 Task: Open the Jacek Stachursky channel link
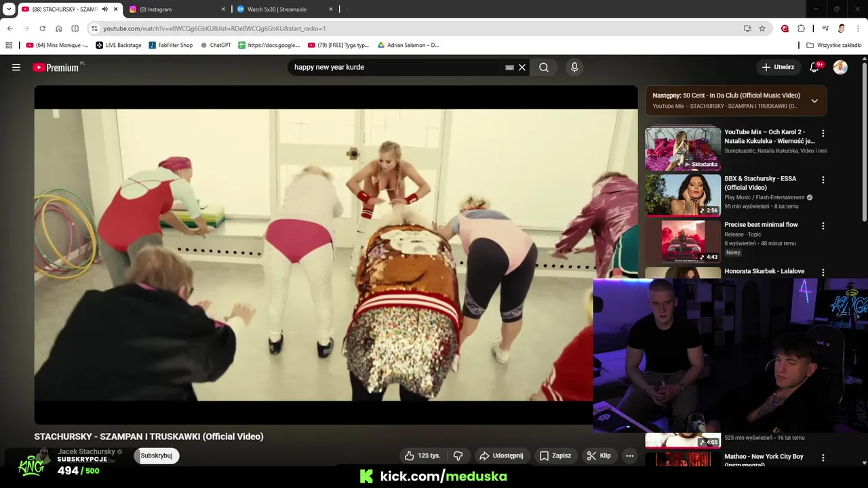(x=86, y=451)
